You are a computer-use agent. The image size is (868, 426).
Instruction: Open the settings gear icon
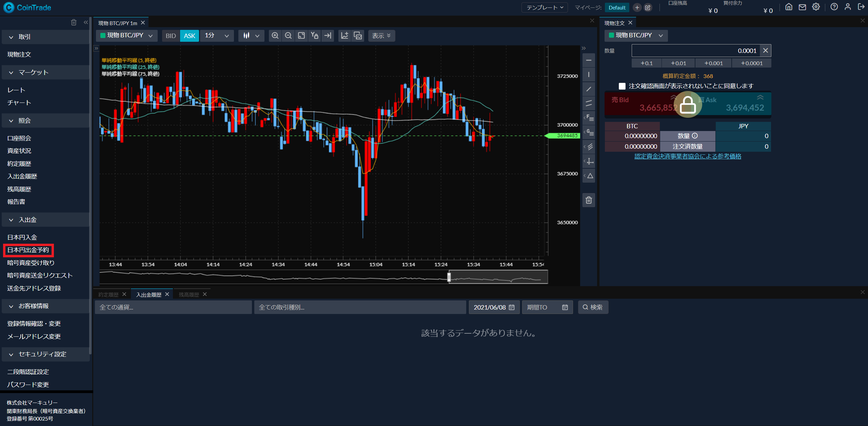816,7
